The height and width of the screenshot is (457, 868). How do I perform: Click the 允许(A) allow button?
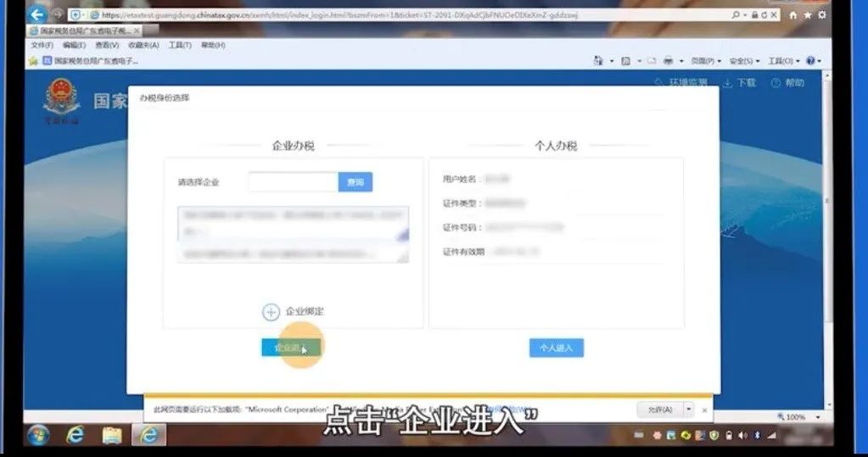point(660,410)
